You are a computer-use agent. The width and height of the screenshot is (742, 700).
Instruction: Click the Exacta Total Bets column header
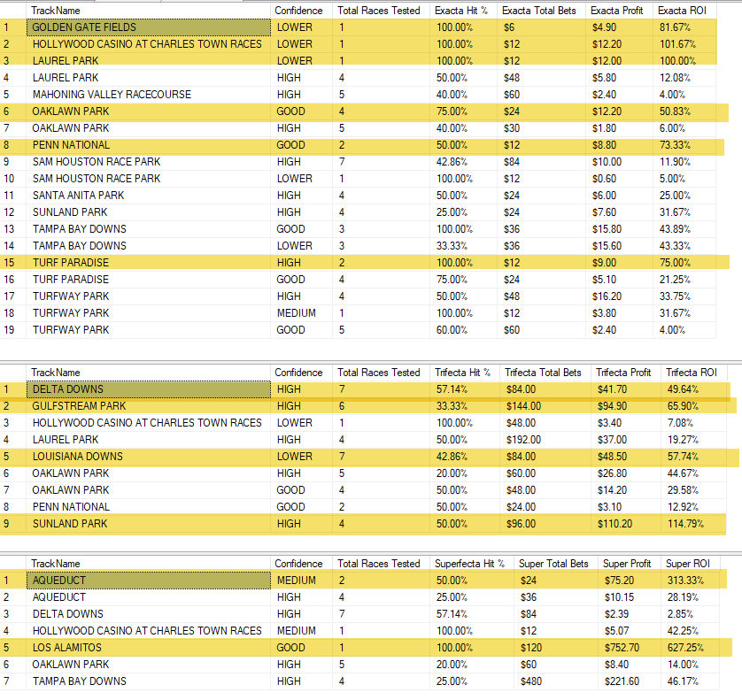[x=541, y=11]
